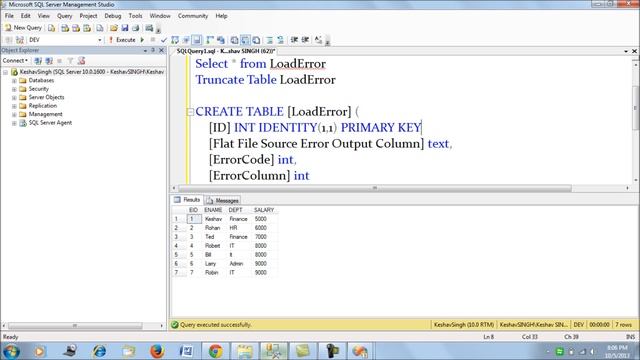Viewport: 640px width, 360px height.
Task: Select the Results tab
Action: coord(187,200)
